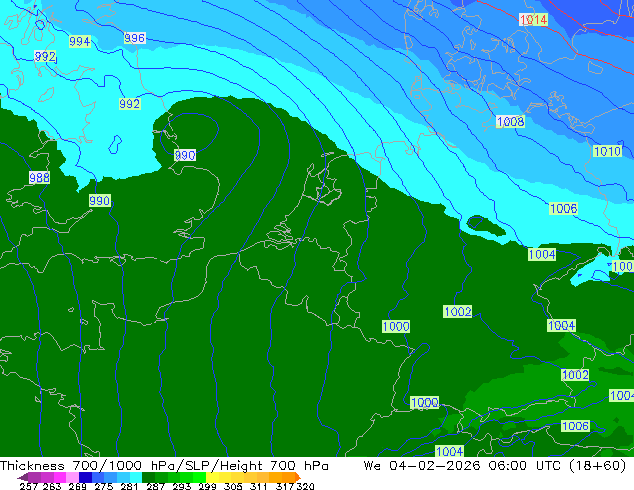Click the 299 legend value

207,486
